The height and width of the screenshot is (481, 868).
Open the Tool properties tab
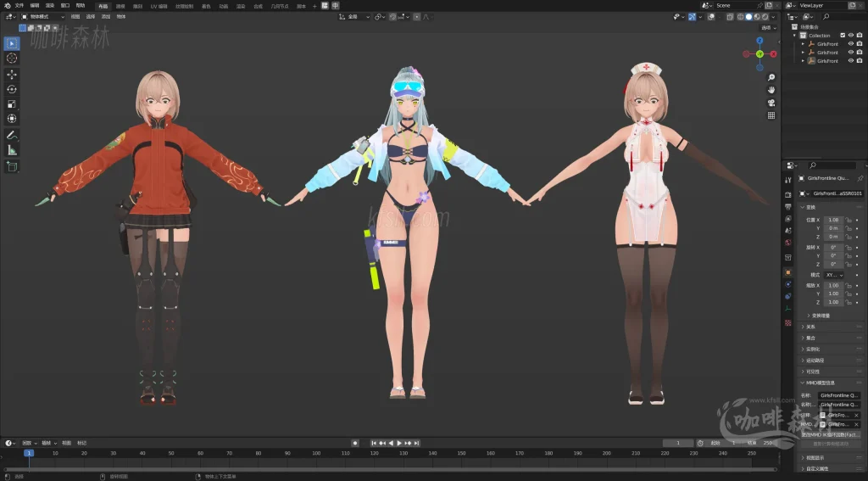[788, 180]
